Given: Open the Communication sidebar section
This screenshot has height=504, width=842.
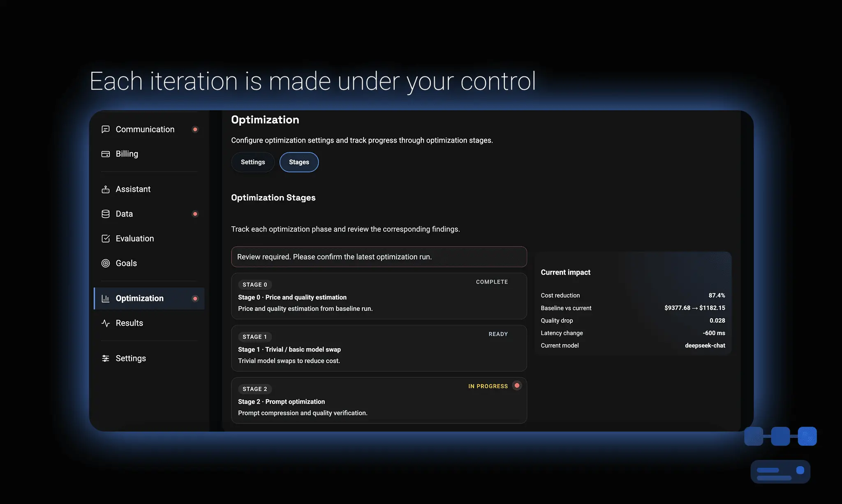Looking at the screenshot, I should 149,129.
